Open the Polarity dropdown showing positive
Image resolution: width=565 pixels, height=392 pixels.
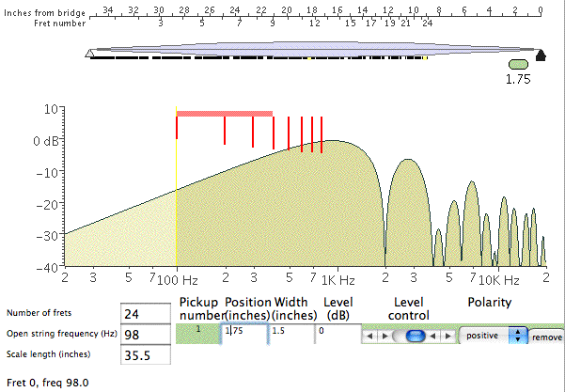tap(493, 335)
